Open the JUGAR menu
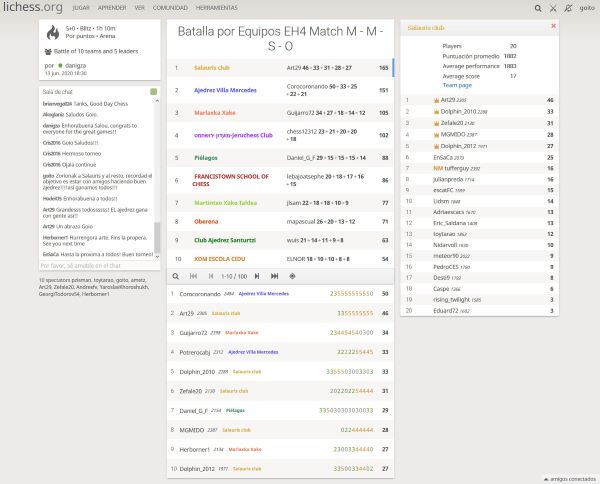The image size is (600, 484). coord(85,7)
